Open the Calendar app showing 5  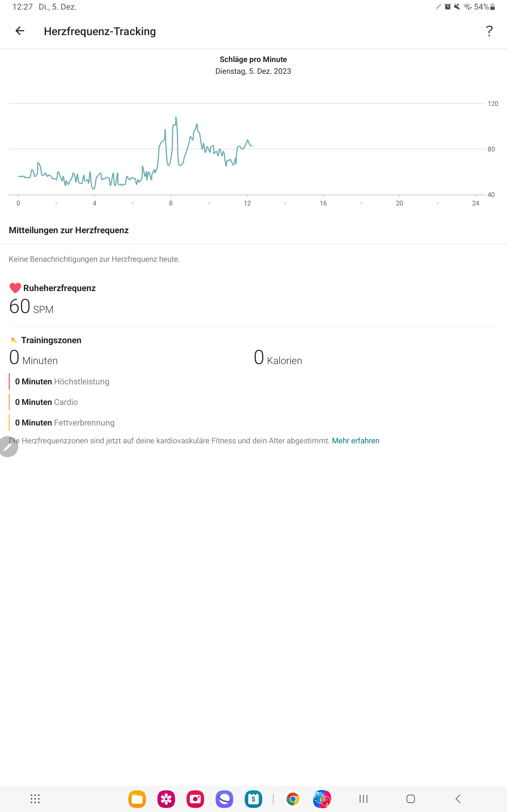(253, 799)
